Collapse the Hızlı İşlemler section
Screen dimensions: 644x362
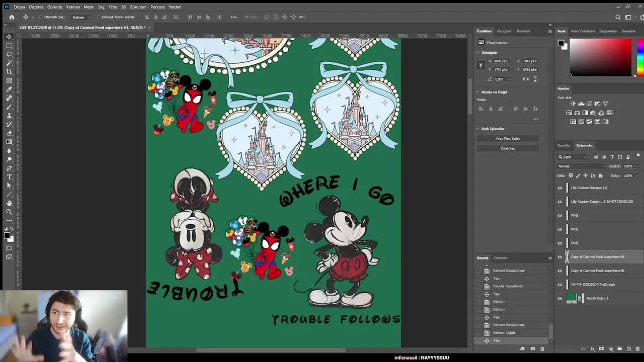tap(478, 129)
